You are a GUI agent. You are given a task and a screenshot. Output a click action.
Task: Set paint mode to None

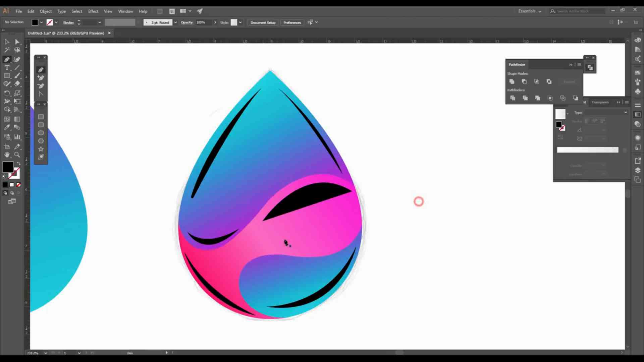(18, 185)
